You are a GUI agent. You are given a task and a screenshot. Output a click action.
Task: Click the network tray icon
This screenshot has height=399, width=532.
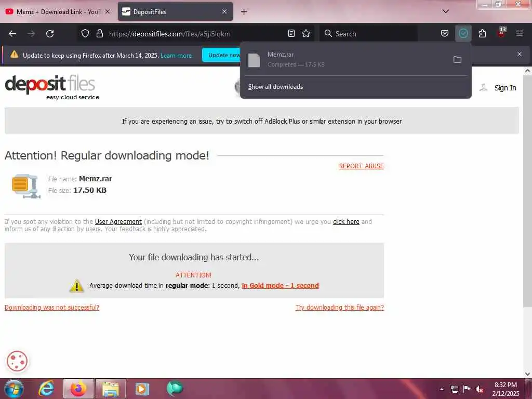454,389
